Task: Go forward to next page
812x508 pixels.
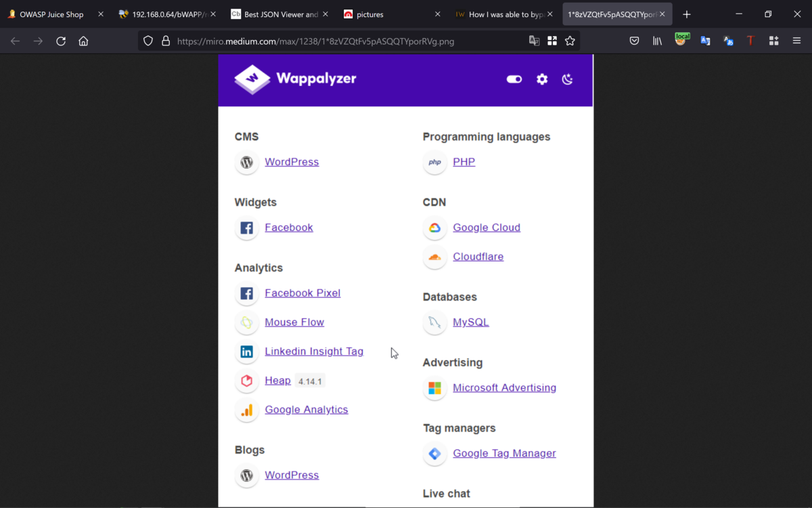Action: (38, 41)
